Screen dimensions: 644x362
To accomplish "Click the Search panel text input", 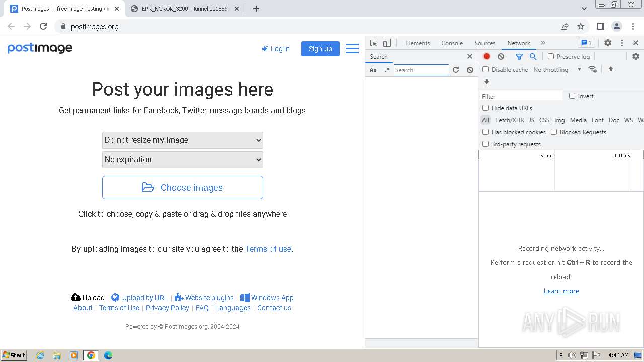I will coord(421,70).
